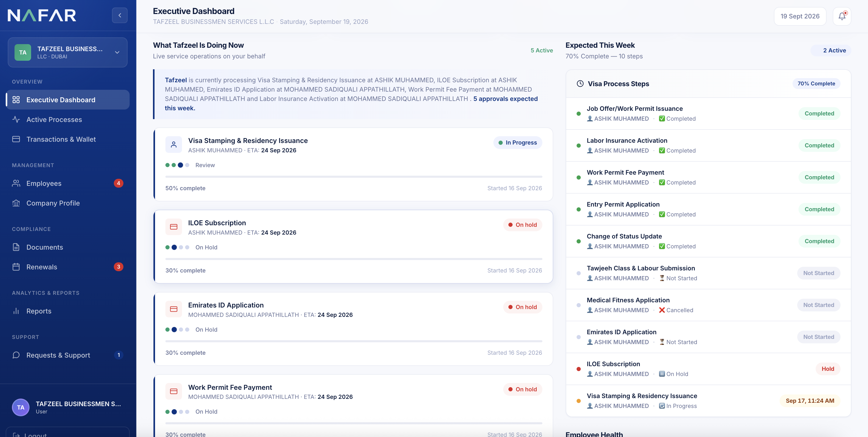
Task: Click the red X Cancelled icon
Action: click(662, 310)
